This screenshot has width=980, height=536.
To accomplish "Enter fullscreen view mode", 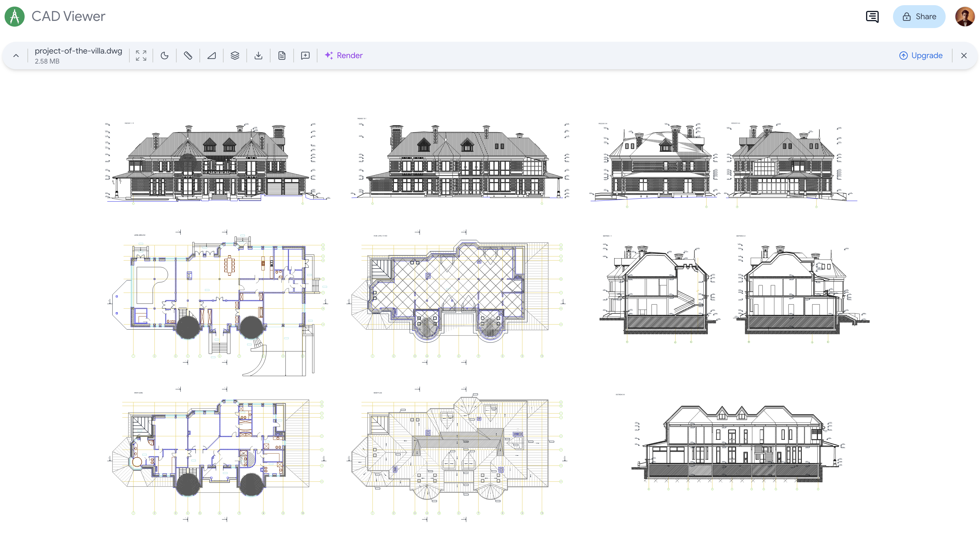I will coord(141,55).
